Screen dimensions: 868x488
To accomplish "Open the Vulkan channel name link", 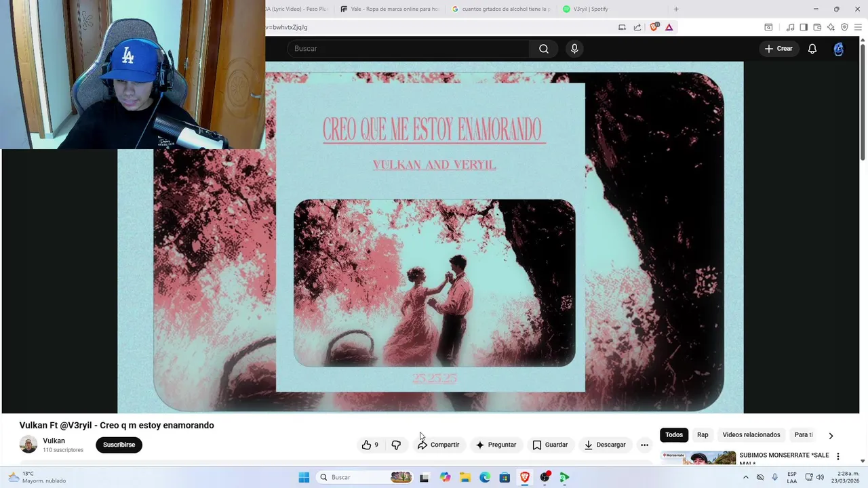I will [x=54, y=441].
